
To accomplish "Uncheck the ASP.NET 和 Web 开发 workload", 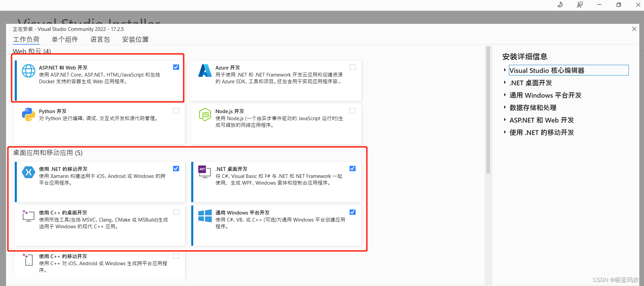I will (176, 67).
